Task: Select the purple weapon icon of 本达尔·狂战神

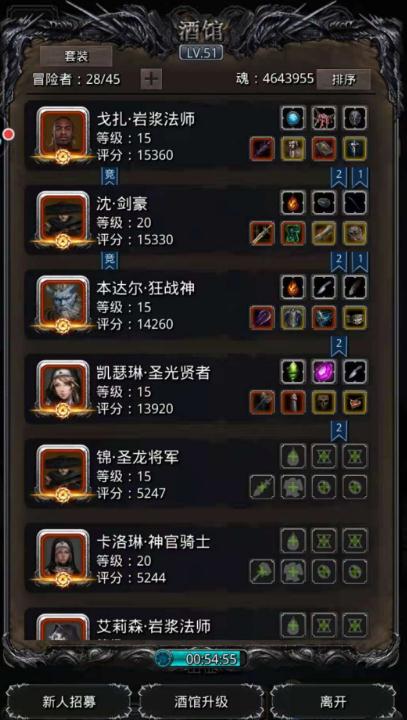Action: 262,318
